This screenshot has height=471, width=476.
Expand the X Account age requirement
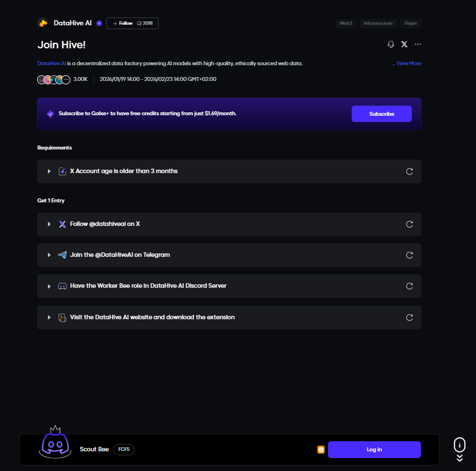pos(50,171)
